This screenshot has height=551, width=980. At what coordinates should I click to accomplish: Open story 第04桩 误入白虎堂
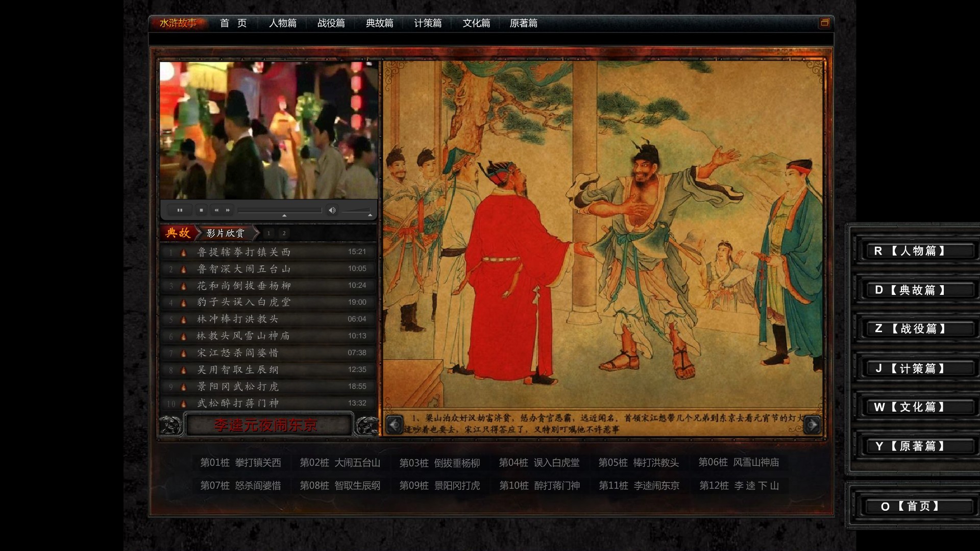(539, 463)
